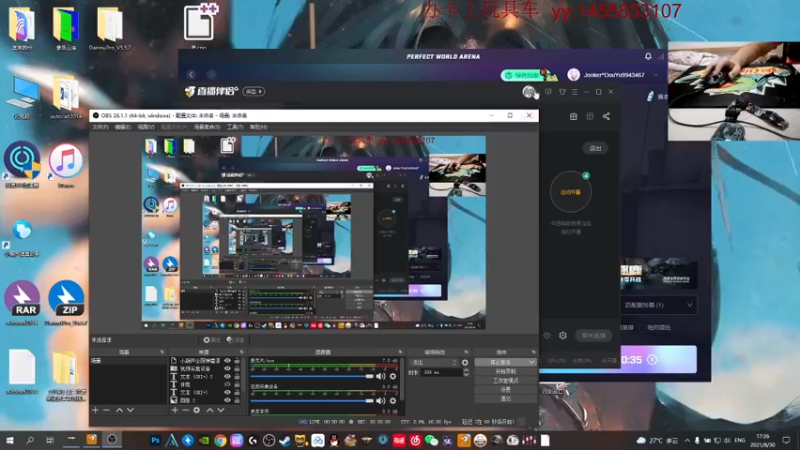Toggle visibility of 文本 (GDI+) source
Viewport: 800px width, 450px height.
[x=228, y=392]
